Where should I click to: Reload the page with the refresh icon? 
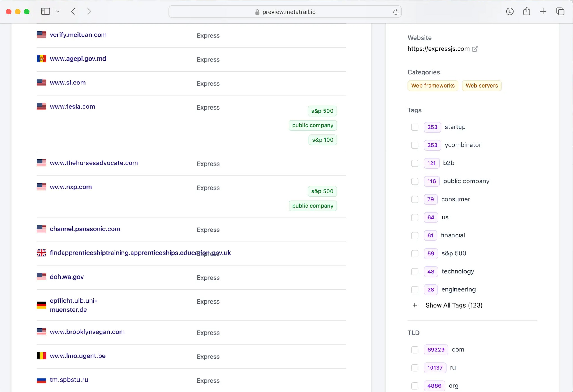pyautogui.click(x=396, y=12)
